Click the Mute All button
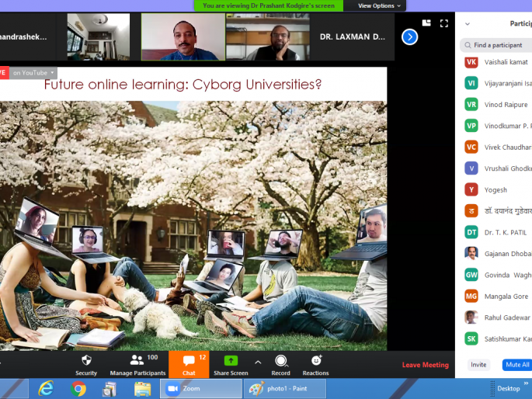The width and height of the screenshot is (532, 399). [517, 364]
